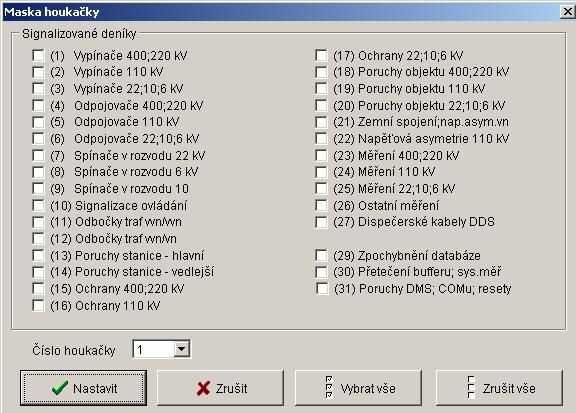Check (30) Přetečení bufferu; sys.měř
The width and height of the screenshot is (576, 413).
coord(321,272)
